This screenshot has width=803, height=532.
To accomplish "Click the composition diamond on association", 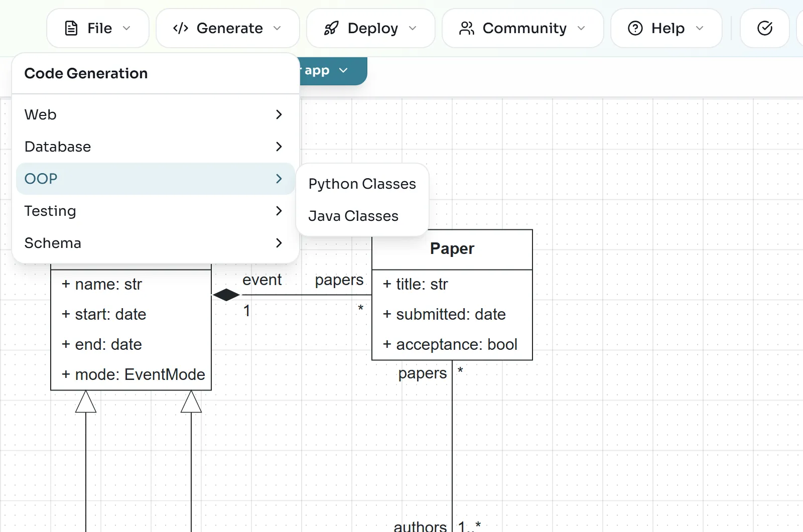I will [x=226, y=295].
